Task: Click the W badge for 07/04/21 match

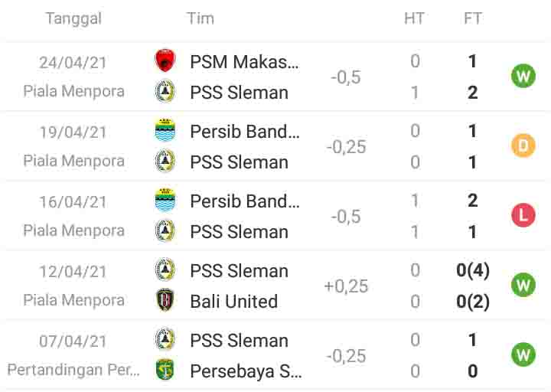Action: (523, 355)
